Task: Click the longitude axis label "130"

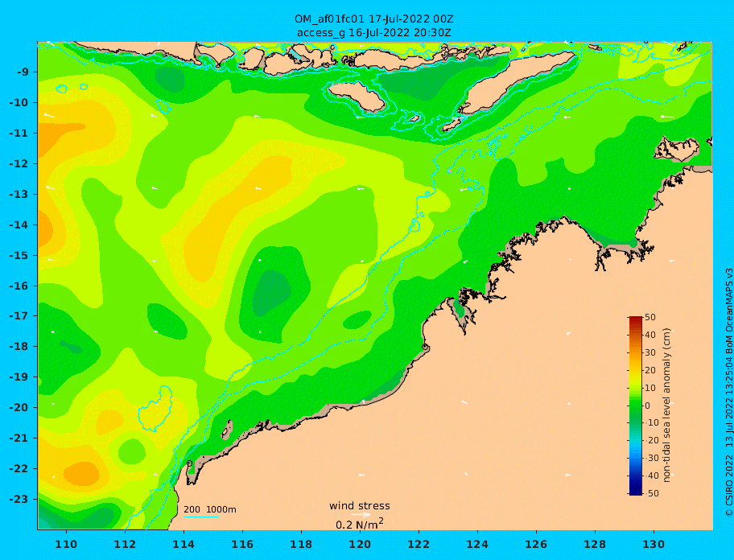Action: point(654,544)
